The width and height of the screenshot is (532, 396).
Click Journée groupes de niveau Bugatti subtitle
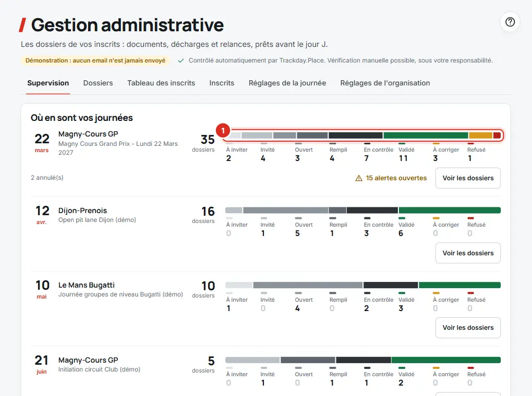pyautogui.click(x=120, y=294)
